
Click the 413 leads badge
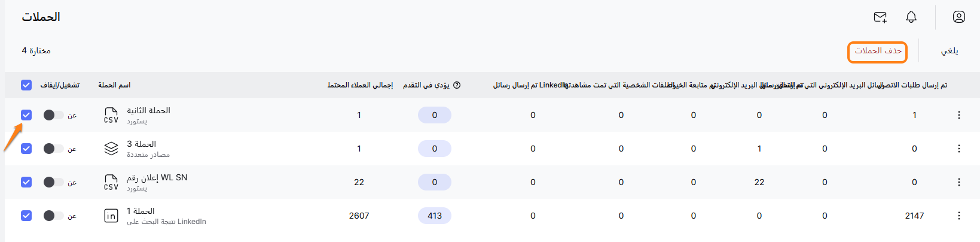[435, 216]
